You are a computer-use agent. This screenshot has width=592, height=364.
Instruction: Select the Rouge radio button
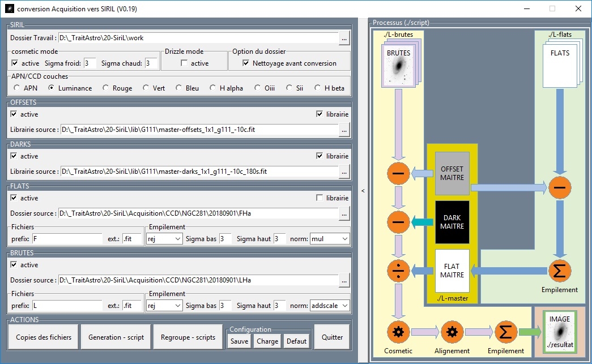pos(106,88)
